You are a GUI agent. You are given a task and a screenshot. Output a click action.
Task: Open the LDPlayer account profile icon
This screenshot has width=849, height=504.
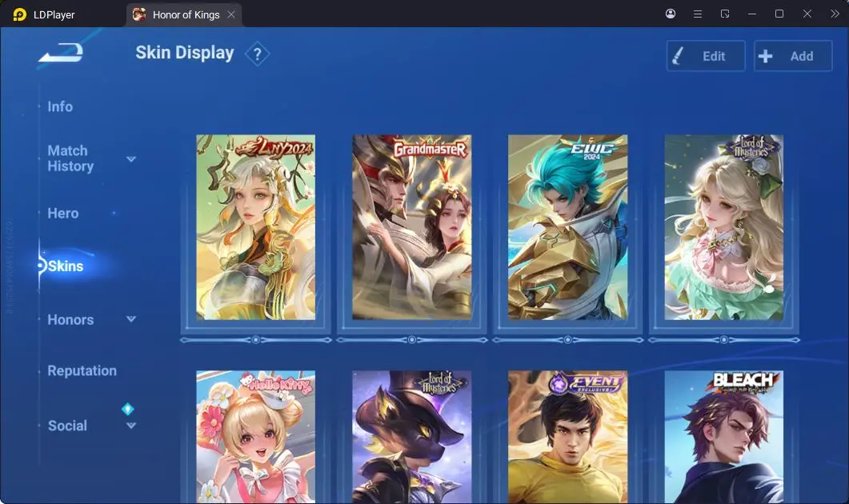pyautogui.click(x=671, y=14)
